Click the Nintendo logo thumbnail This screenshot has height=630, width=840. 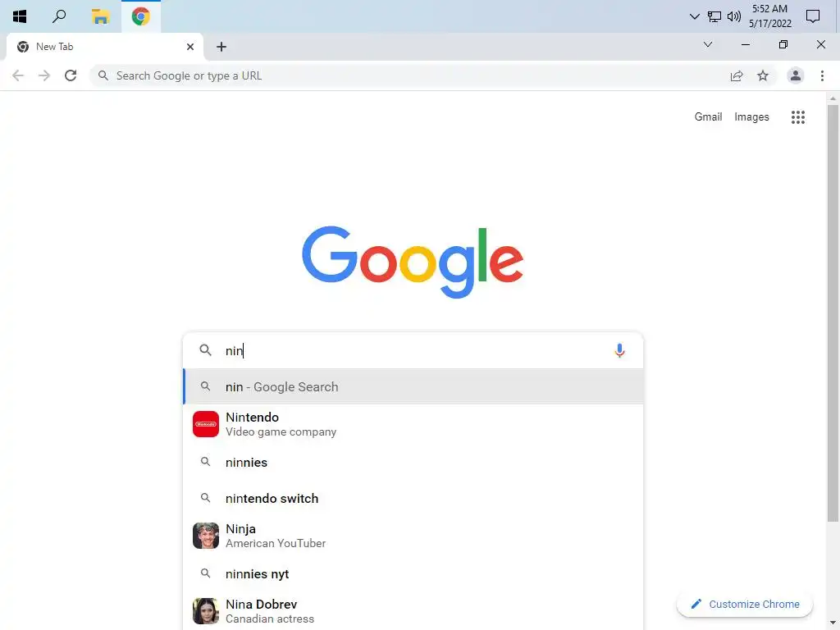coord(206,424)
